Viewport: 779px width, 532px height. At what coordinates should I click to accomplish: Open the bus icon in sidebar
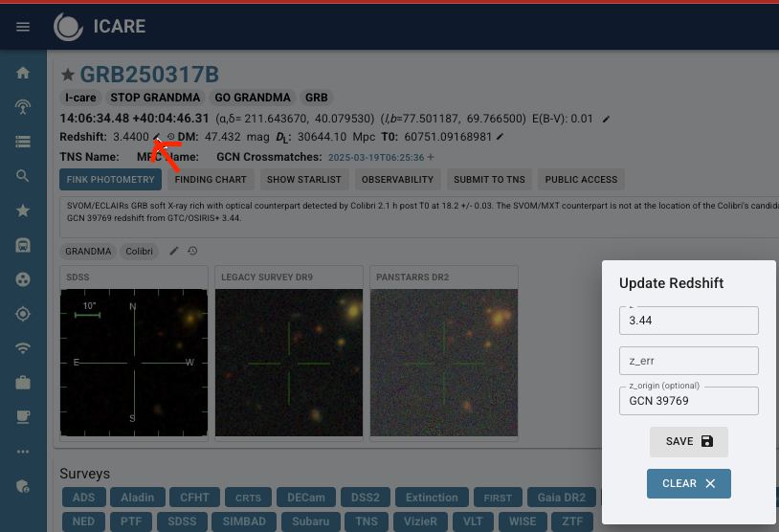(23, 245)
